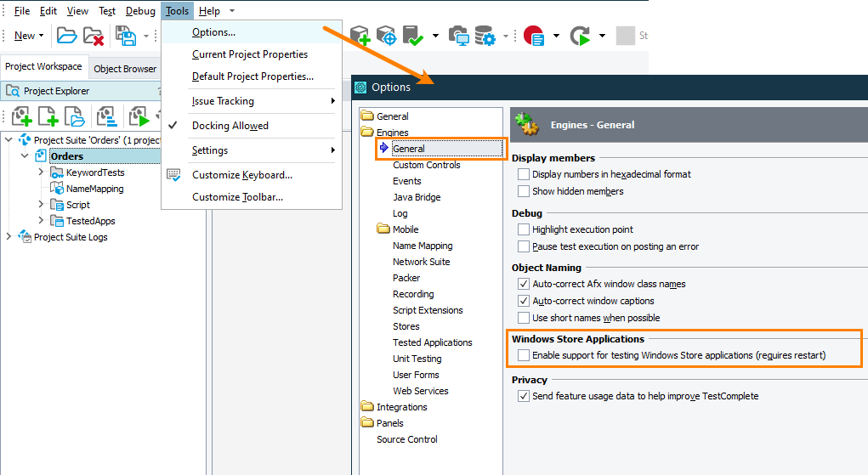
Task: Toggle Highlight execution point checkbox
Action: pos(523,229)
